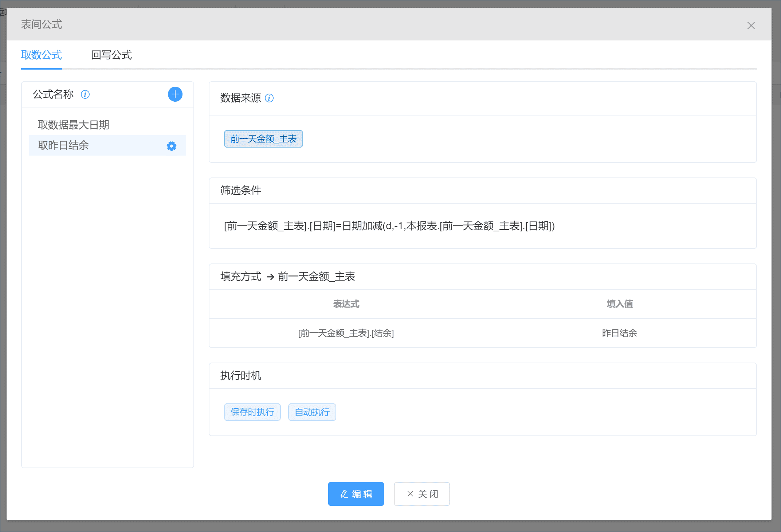Viewport: 781px width, 532px height.
Task: Click cell [前一天金额_主表].[结余]
Action: coord(346,333)
